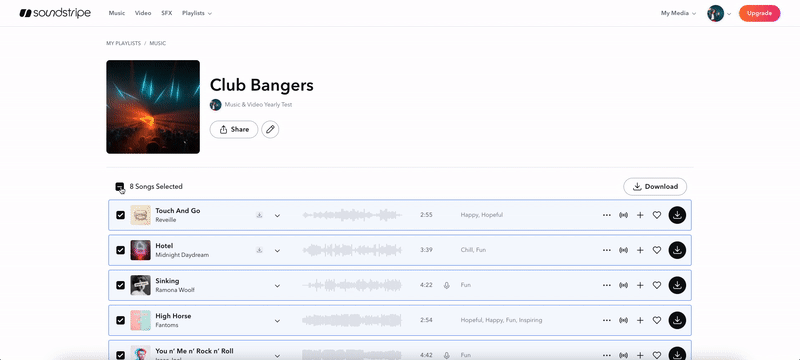800x360 pixels.
Task: Open more options for Touch And Go
Action: [x=607, y=215]
